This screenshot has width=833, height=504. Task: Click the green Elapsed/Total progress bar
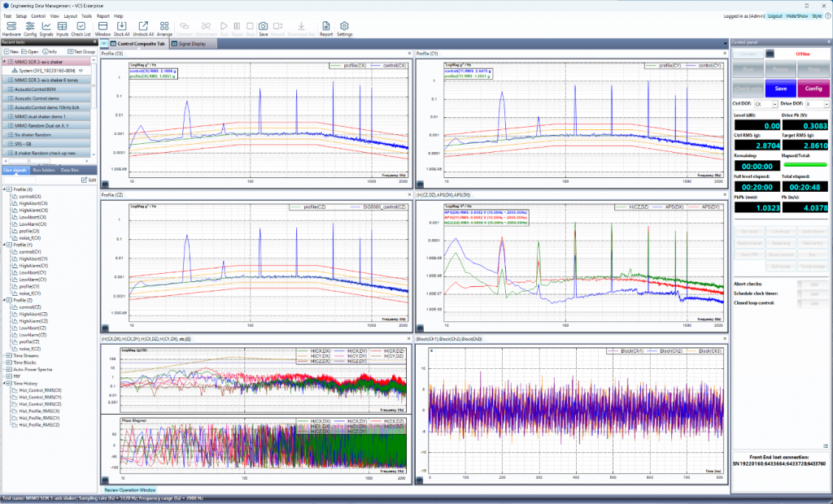point(805,165)
